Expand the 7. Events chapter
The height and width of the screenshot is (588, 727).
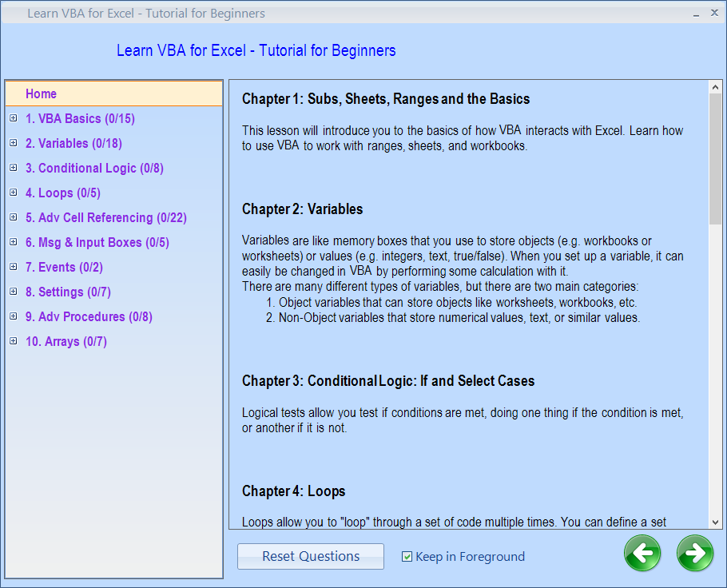click(x=14, y=267)
